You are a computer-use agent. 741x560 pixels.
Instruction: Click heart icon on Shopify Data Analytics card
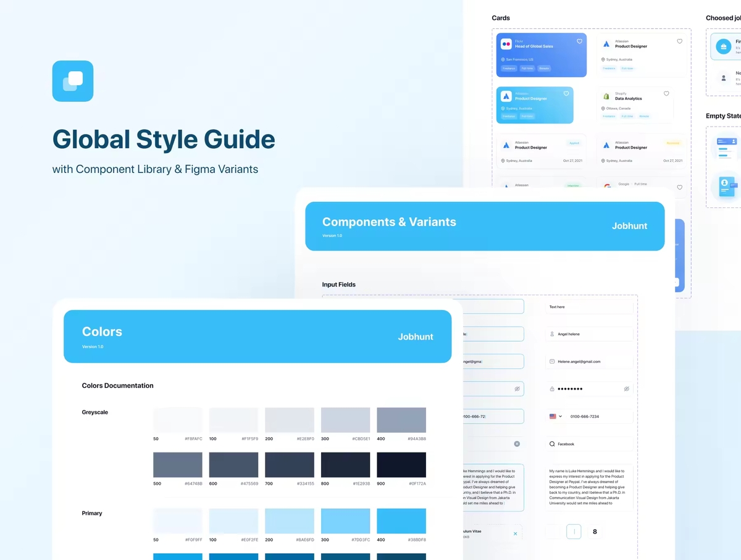click(x=666, y=94)
